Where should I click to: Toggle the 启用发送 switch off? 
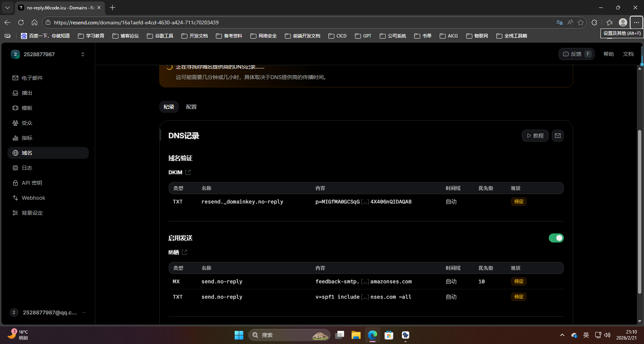click(556, 238)
